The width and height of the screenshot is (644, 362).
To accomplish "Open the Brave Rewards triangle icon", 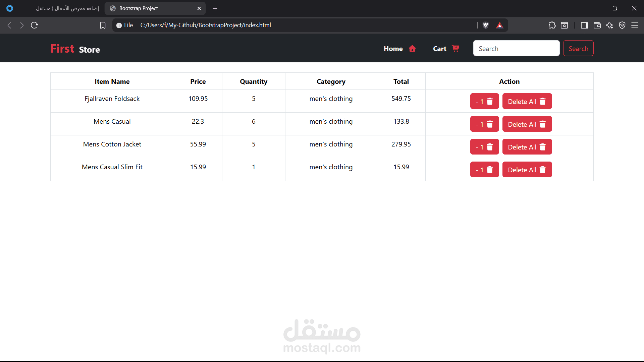I will [x=500, y=25].
